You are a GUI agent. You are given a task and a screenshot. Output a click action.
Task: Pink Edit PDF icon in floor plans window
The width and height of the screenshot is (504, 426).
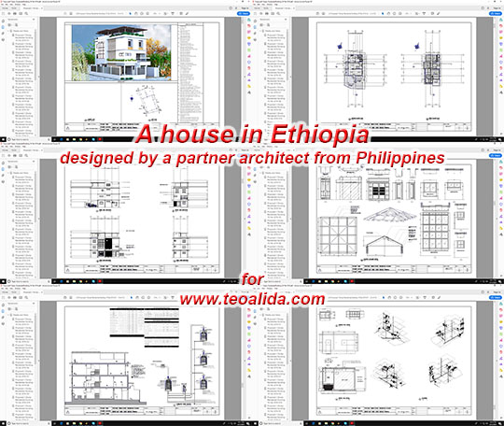pyautogui.click(x=501, y=32)
